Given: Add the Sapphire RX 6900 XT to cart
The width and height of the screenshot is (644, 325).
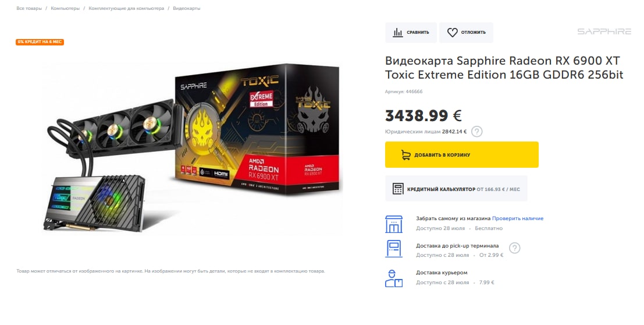Looking at the screenshot, I should [x=462, y=155].
